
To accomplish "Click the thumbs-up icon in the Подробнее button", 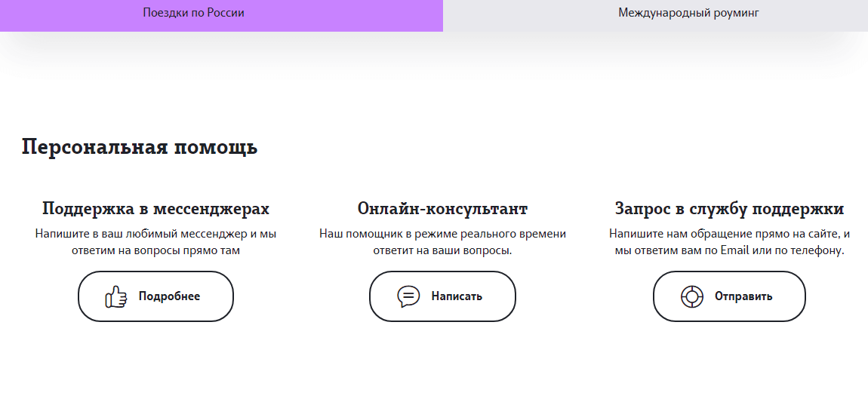I will tap(115, 297).
